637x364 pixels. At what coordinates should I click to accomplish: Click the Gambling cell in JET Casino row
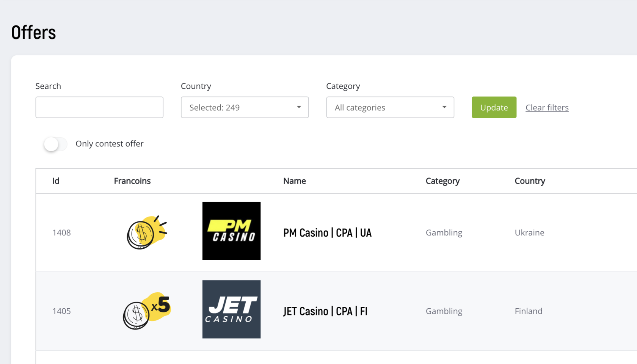coord(444,311)
